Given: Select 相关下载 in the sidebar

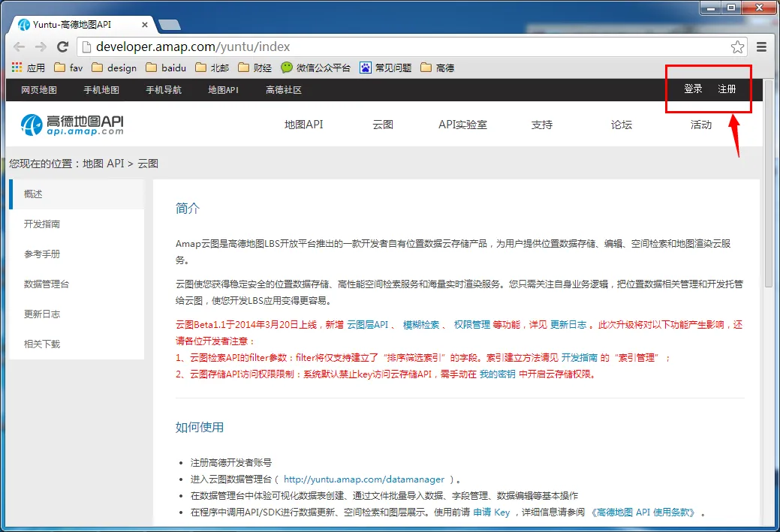Looking at the screenshot, I should click(x=77, y=344).
